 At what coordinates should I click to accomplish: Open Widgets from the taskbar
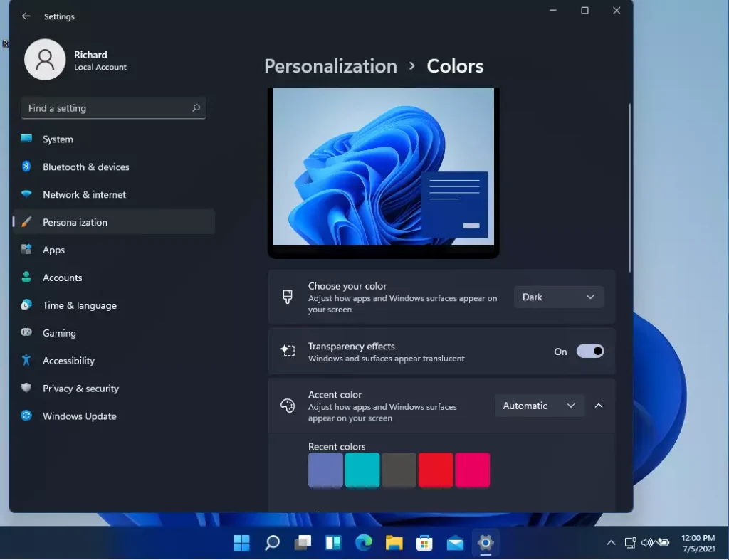click(x=333, y=542)
